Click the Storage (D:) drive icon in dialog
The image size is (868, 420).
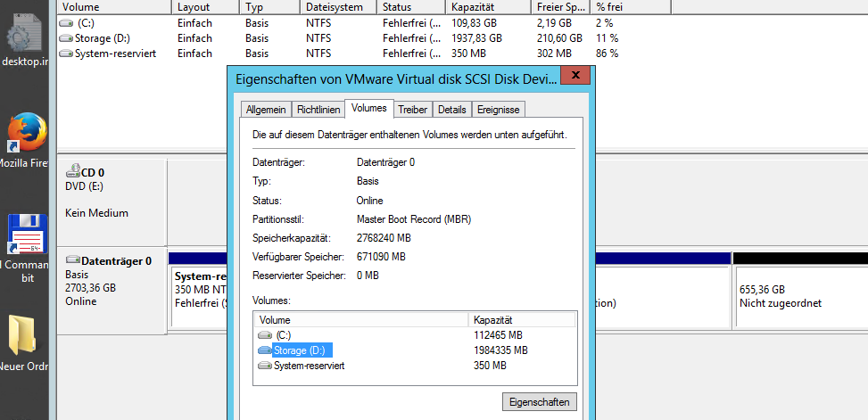click(x=265, y=350)
